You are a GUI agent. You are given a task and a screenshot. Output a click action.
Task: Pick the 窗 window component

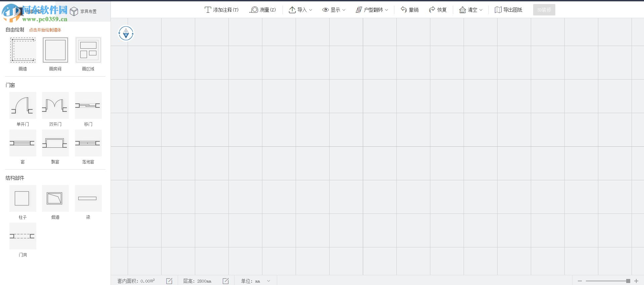pyautogui.click(x=23, y=143)
